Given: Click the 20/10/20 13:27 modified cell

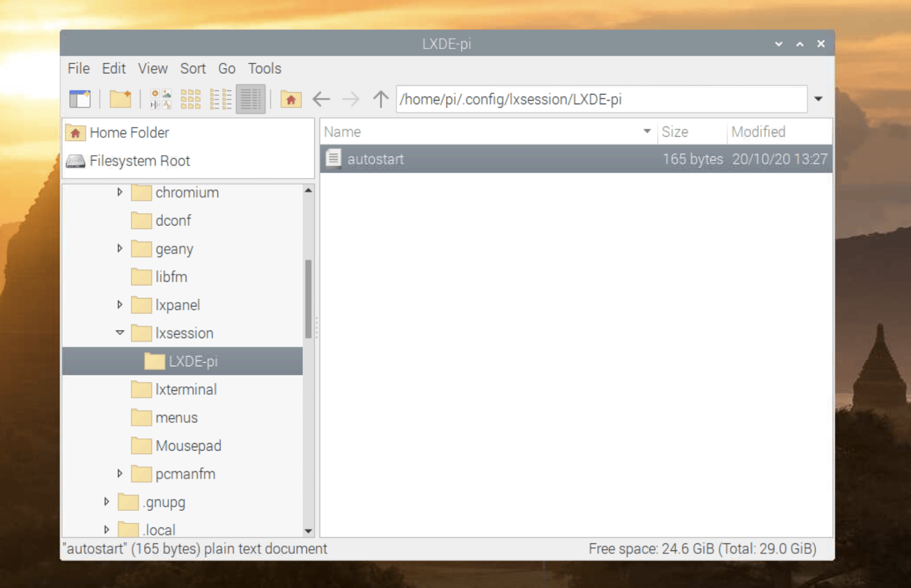Looking at the screenshot, I should pos(780,159).
